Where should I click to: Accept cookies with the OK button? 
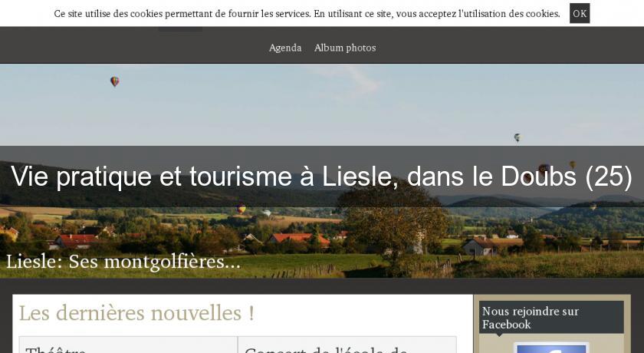(579, 13)
